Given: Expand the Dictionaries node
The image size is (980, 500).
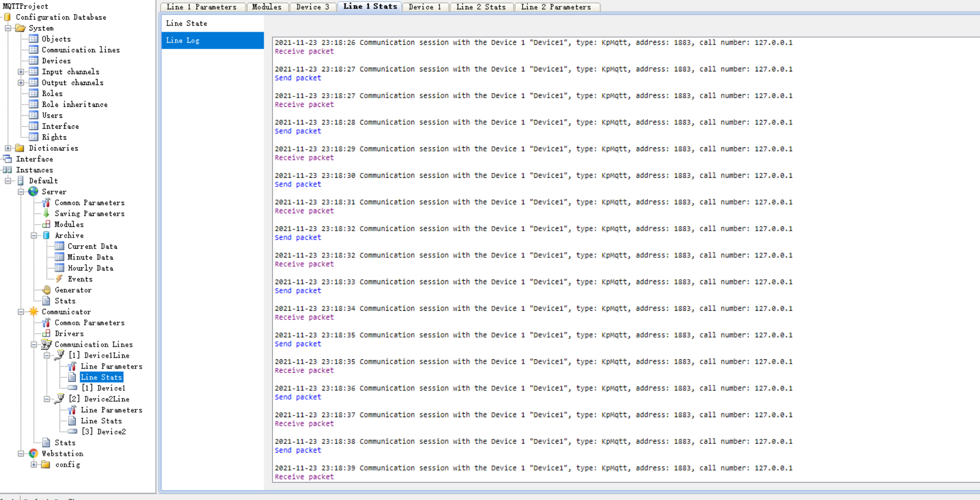Looking at the screenshot, I should [8, 148].
